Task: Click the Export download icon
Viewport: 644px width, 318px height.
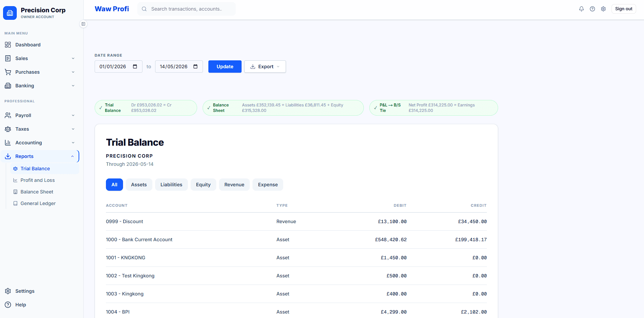Action: tap(253, 67)
